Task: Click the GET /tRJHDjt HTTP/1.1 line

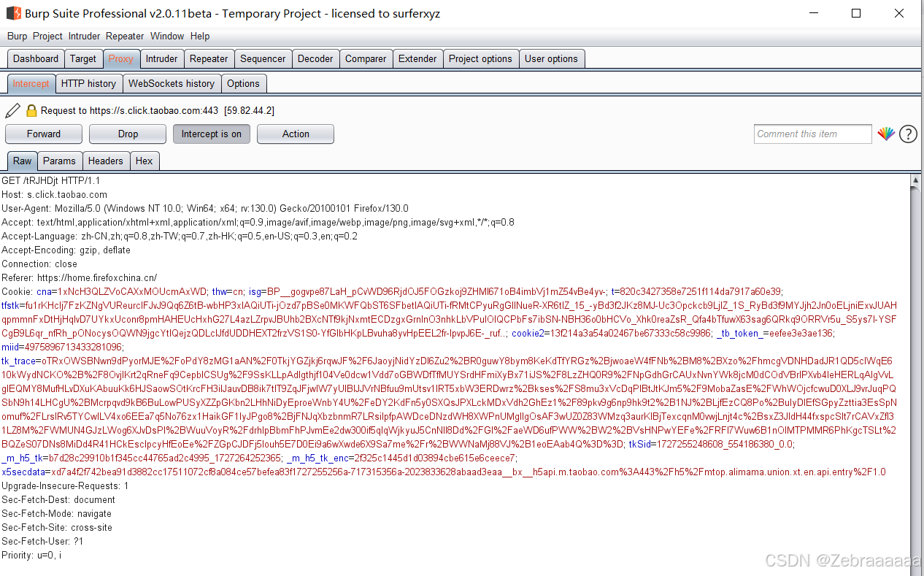Action: coord(51,180)
